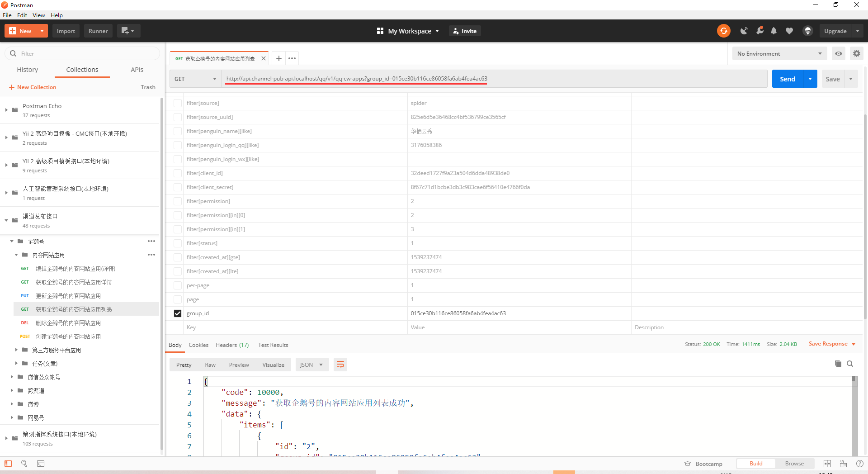This screenshot has height=474, width=868.
Task: Open the notifications bell icon
Action: [x=774, y=31]
